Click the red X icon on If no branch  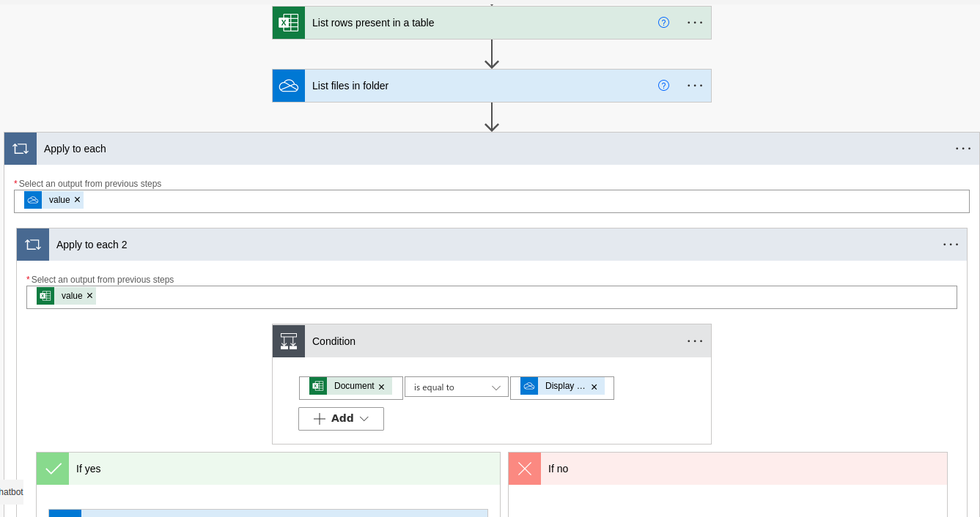coord(524,468)
